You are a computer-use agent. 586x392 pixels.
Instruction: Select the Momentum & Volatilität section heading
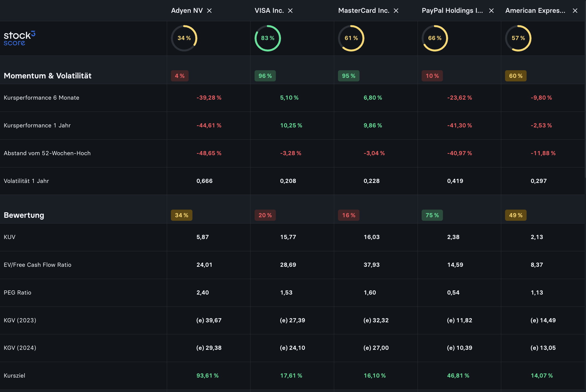[x=48, y=76]
